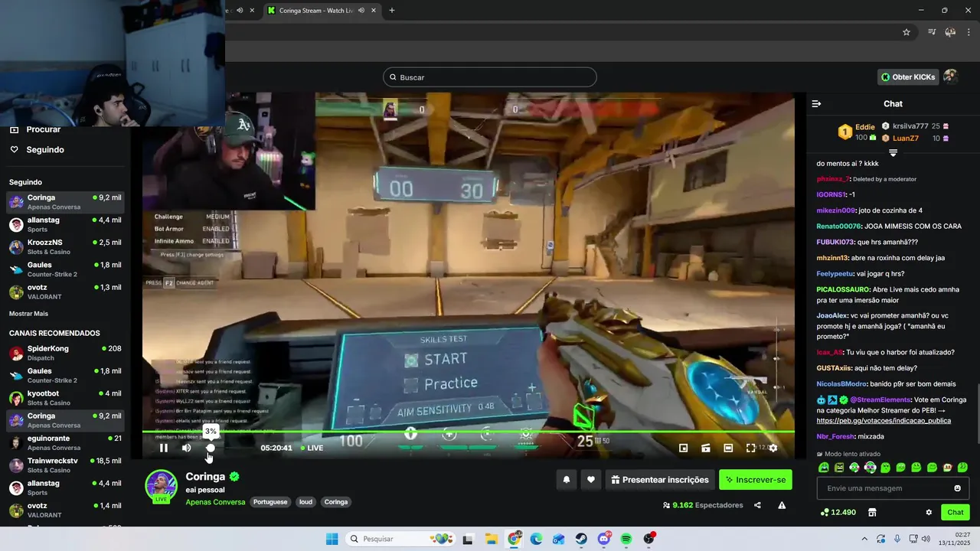
Task: Open the channel points store icon
Action: tap(871, 512)
